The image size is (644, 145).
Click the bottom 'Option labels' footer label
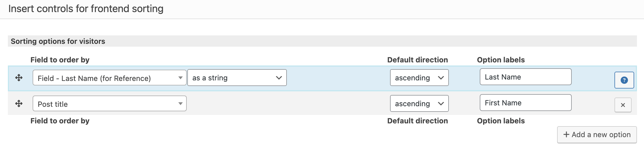point(501,121)
